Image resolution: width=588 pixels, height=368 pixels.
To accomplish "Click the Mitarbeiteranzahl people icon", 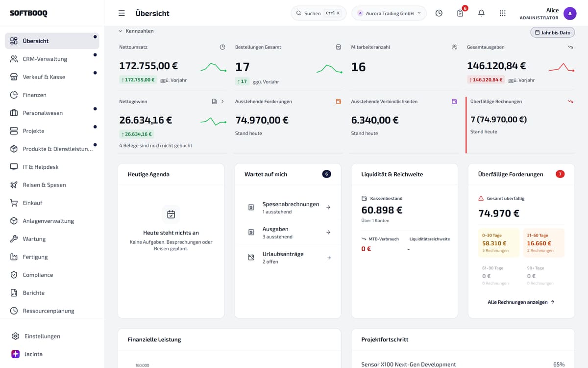I will (x=454, y=47).
